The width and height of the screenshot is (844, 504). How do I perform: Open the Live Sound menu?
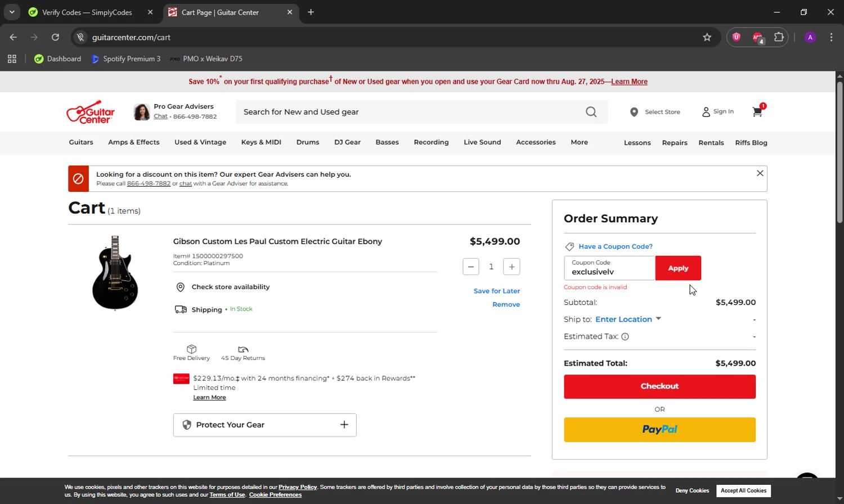pos(482,142)
